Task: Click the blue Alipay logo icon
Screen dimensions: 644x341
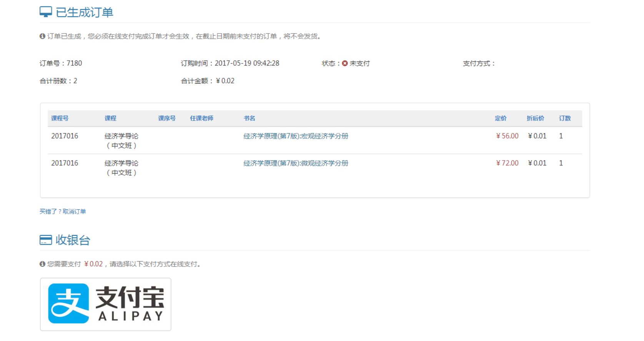Action: pyautogui.click(x=68, y=303)
